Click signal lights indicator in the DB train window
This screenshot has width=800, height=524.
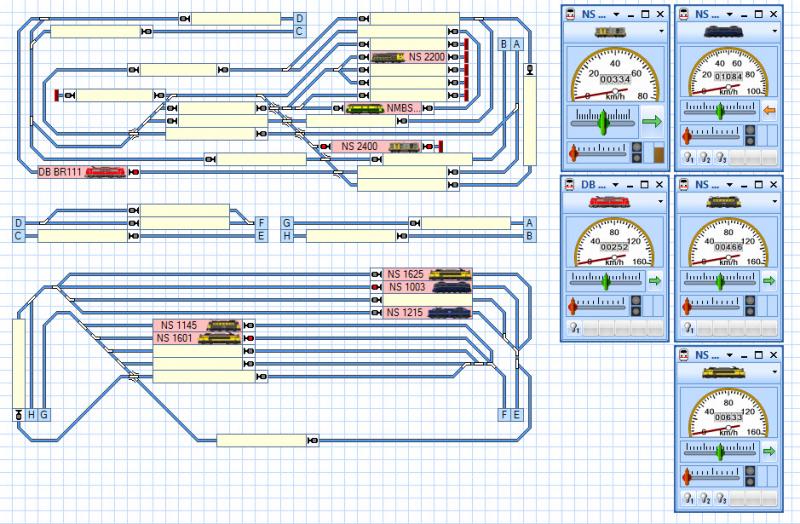point(637,306)
